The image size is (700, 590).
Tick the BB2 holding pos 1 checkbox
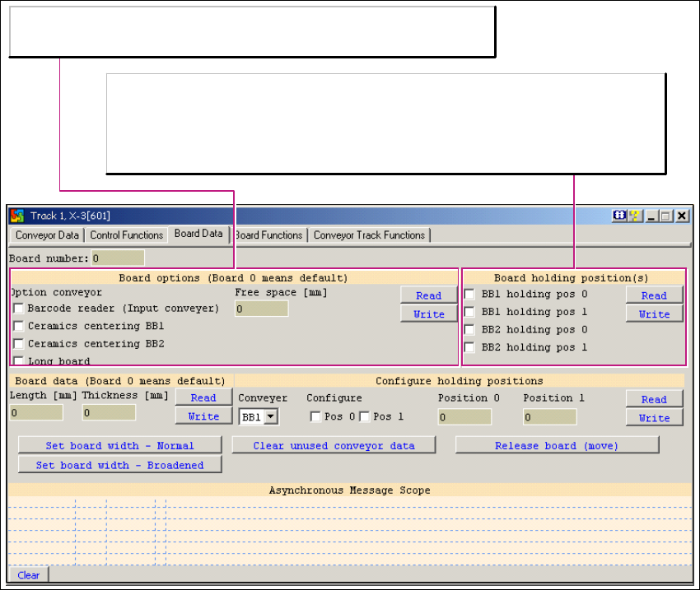tap(469, 347)
